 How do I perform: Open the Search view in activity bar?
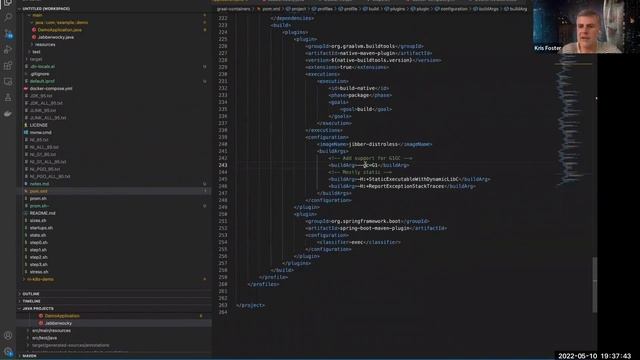(8, 17)
